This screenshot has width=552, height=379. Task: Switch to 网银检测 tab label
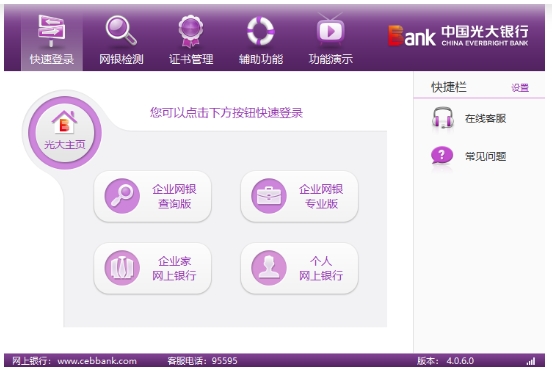[x=121, y=59]
